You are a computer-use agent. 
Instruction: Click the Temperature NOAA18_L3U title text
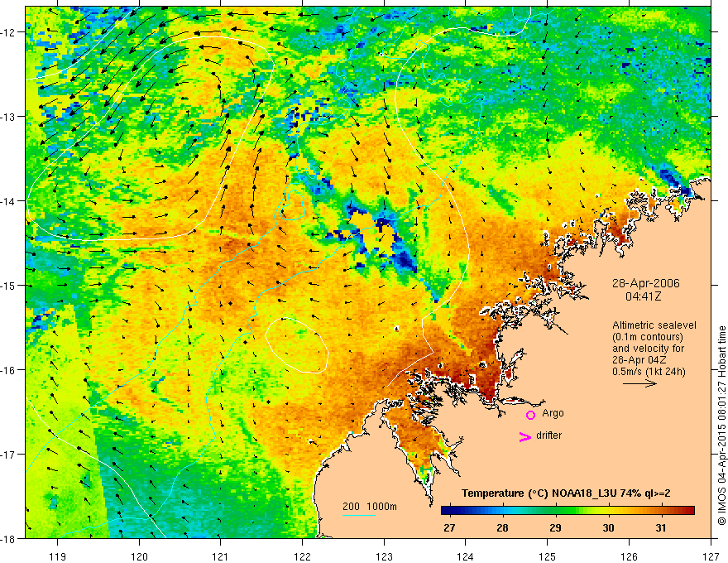point(566,493)
